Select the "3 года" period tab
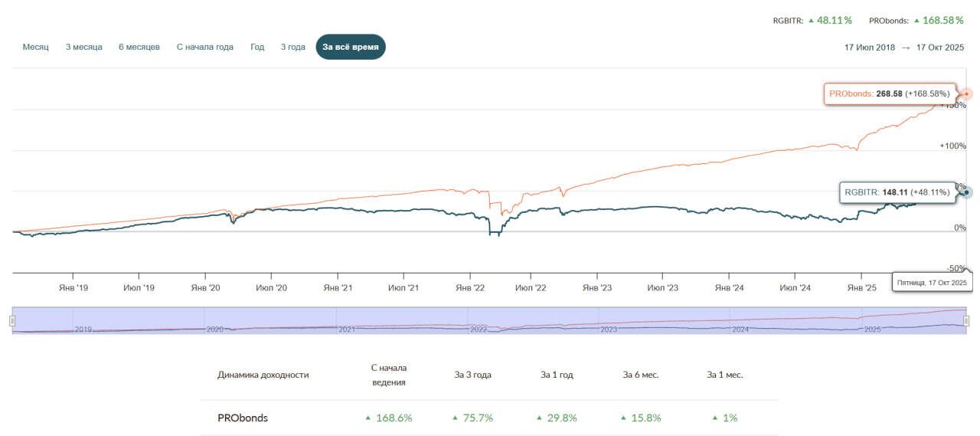 coord(293,48)
